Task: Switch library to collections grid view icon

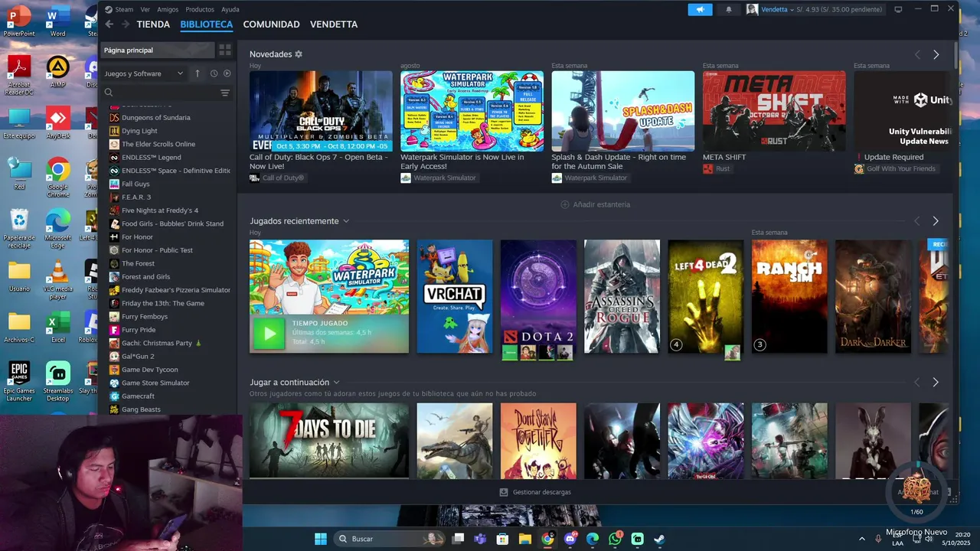Action: pyautogui.click(x=225, y=50)
